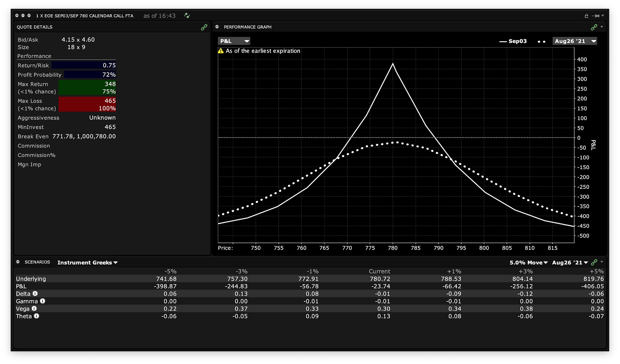Toggle the Sep03 solid line legend
620x364 pixels.
tap(513, 41)
